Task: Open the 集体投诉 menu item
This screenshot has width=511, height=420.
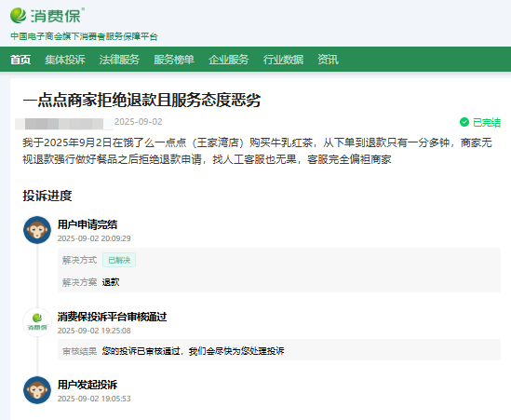Action: click(x=65, y=60)
